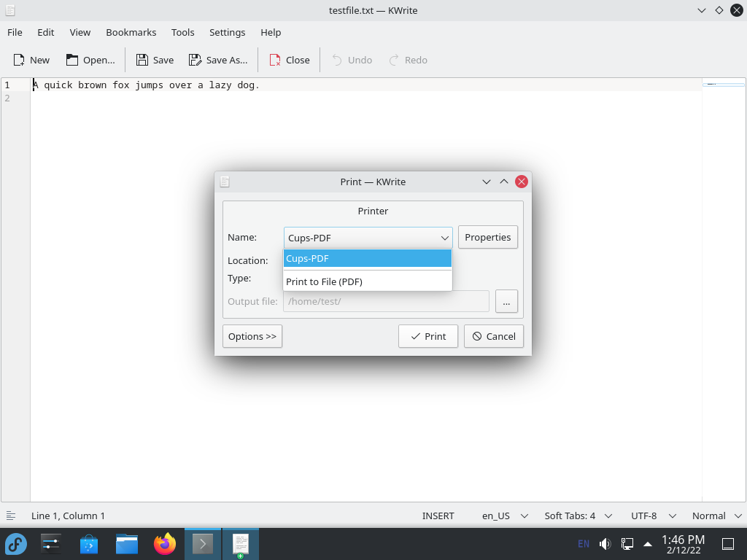
Task: Click Line 1, Column 1 position indicator
Action: point(68,516)
